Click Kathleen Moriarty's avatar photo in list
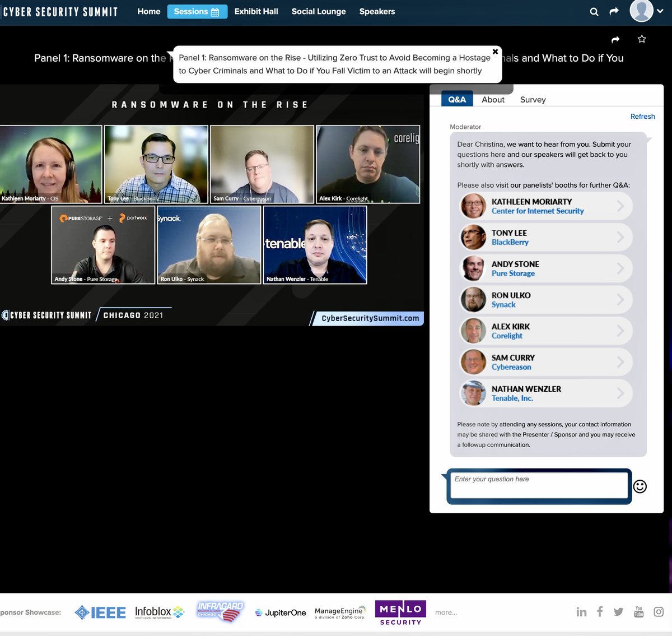Screen dimensions: 672x636 (473, 206)
